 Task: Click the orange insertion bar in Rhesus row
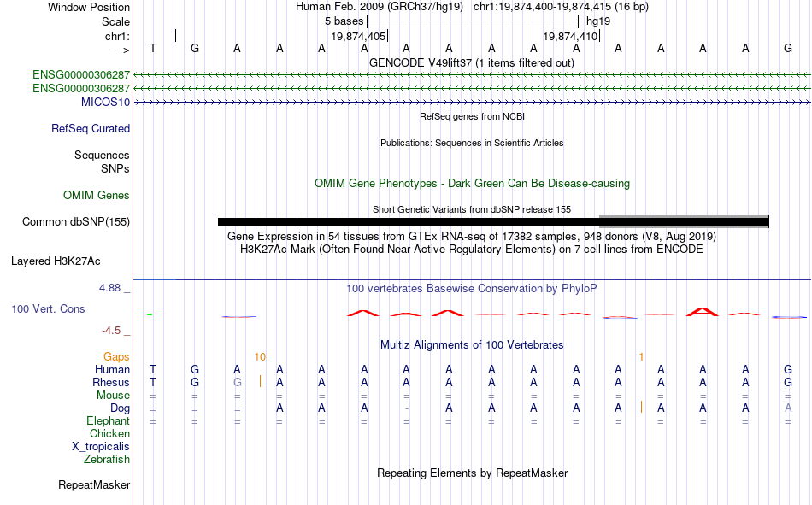click(x=260, y=382)
